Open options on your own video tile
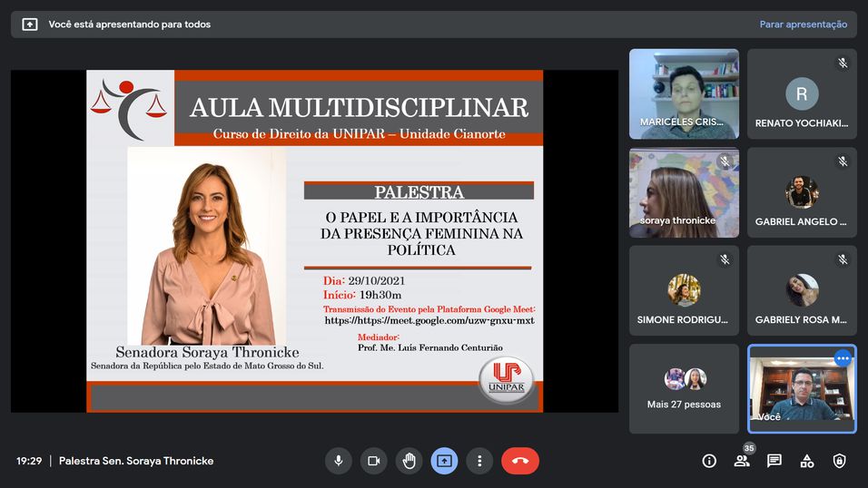Viewport: 868px width, 488px height. pos(843,358)
